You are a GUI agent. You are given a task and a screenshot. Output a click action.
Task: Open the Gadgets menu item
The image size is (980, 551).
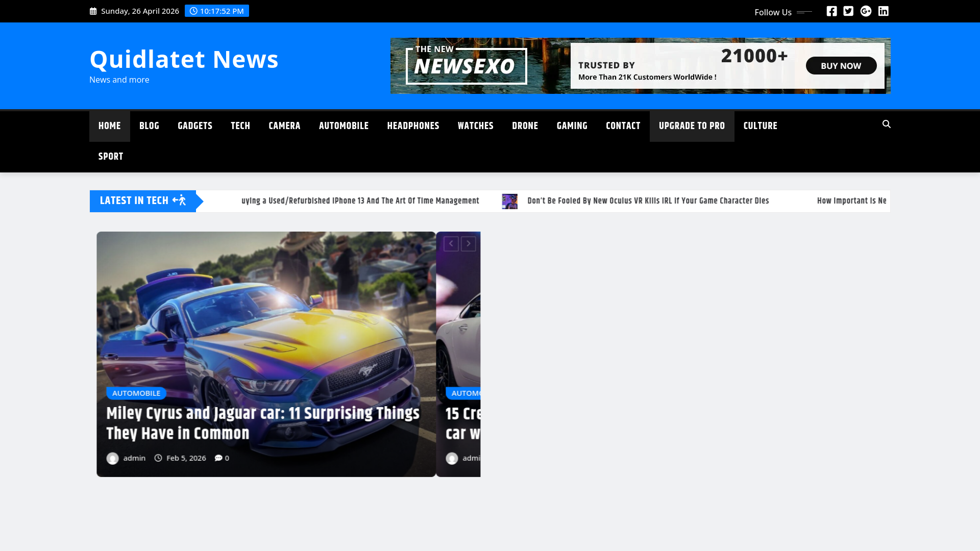(195, 127)
